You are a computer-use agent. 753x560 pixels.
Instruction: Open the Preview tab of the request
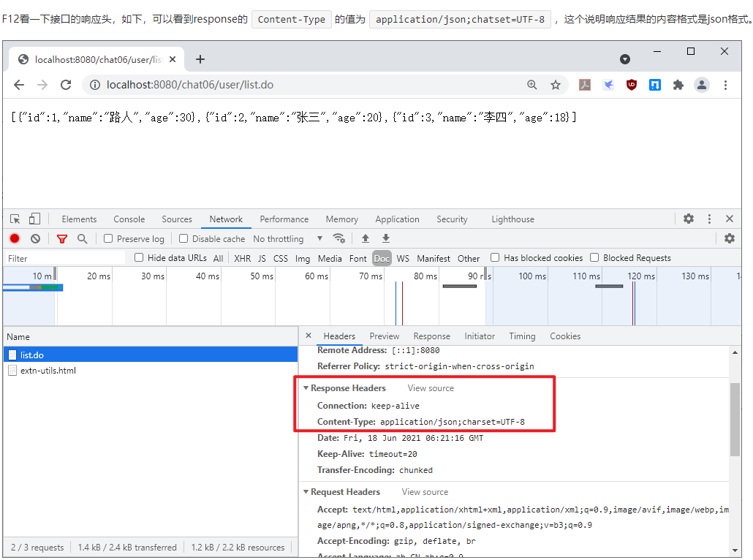click(384, 336)
